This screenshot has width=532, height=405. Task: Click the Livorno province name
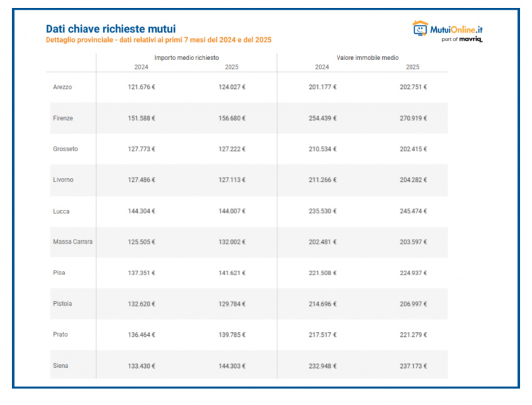point(63,180)
